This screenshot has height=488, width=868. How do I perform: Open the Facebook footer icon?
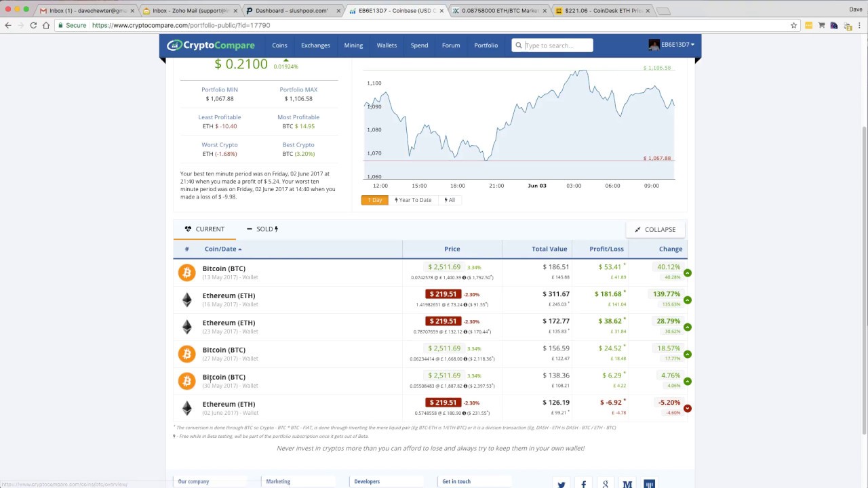583,484
